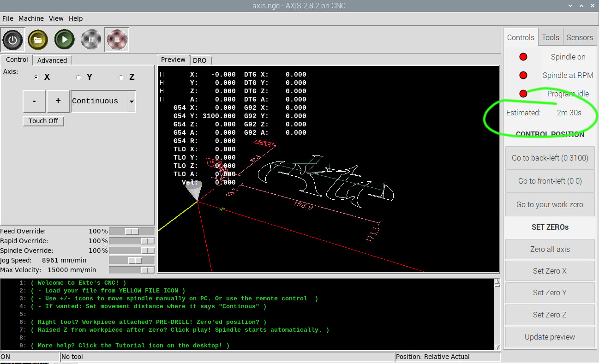This screenshot has height=364, width=599.
Task: Stop the program with red stop icon
Action: 117,40
